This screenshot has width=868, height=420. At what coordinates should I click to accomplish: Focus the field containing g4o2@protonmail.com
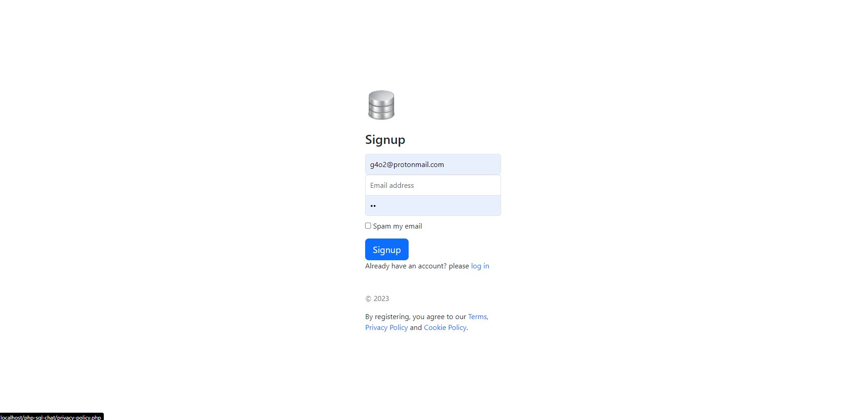click(433, 164)
